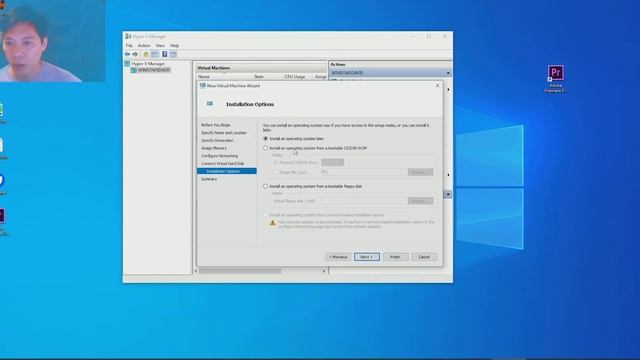Image resolution: width=640 pixels, height=360 pixels.
Task: Open the physical CD/DVD drive letter dropdown
Action: tap(333, 162)
